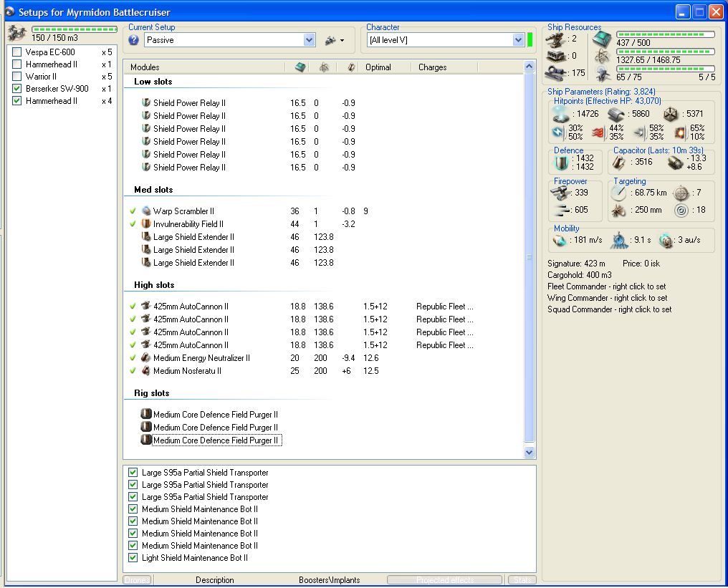Click the Medium Nosferatu II module icon
The width and height of the screenshot is (728, 588).
146,371
